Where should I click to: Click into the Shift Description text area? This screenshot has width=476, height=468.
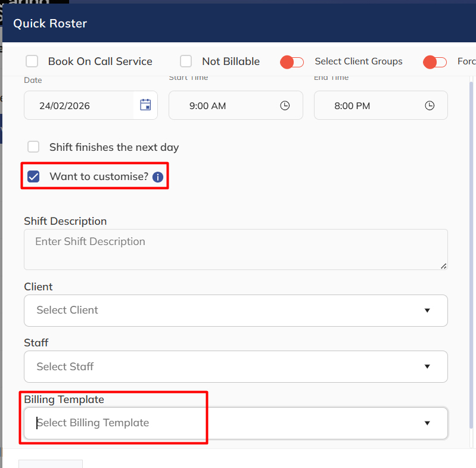235,249
